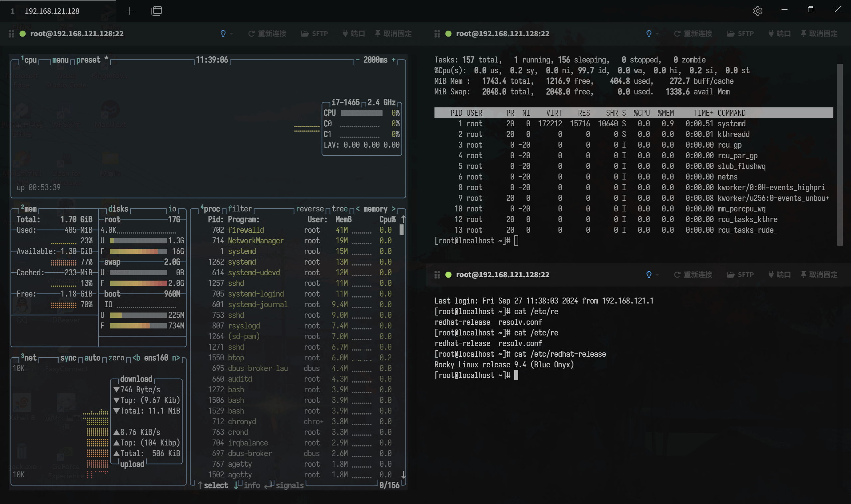Screen dimensions: 851x504
Task: Reconnect bottom-right pane via 重新连接
Action: [693, 274]
